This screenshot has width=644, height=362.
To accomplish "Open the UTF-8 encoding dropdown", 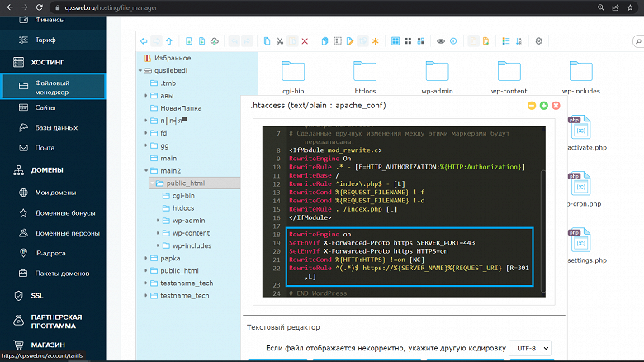I will tap(529, 349).
